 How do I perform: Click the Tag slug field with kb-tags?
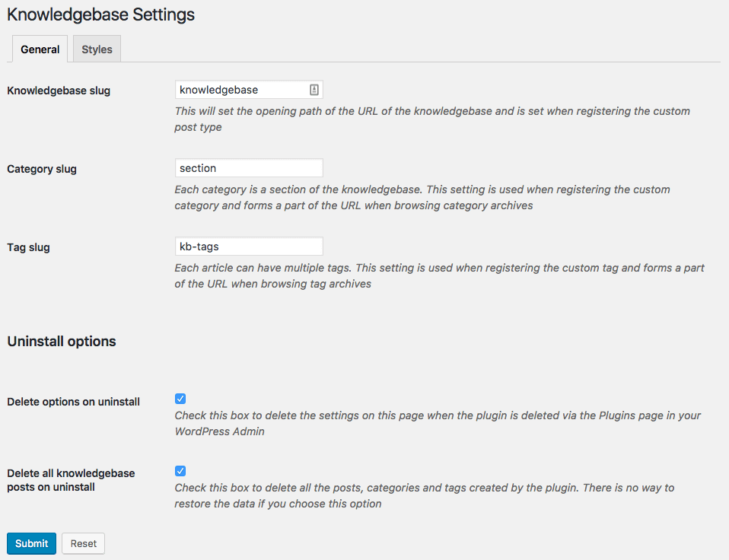[249, 247]
